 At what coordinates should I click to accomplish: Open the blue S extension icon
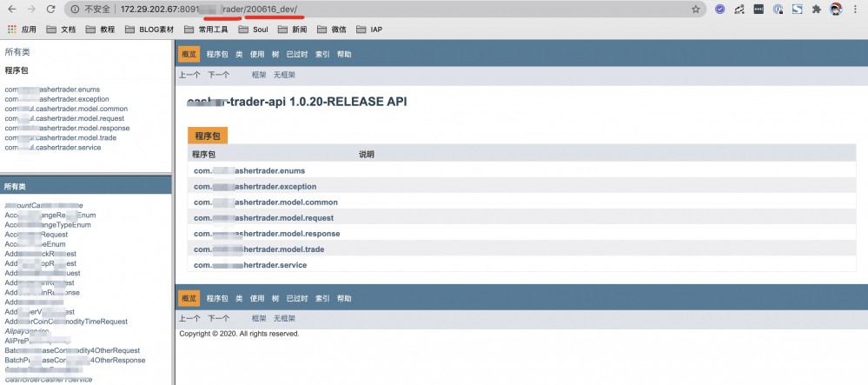point(797,9)
